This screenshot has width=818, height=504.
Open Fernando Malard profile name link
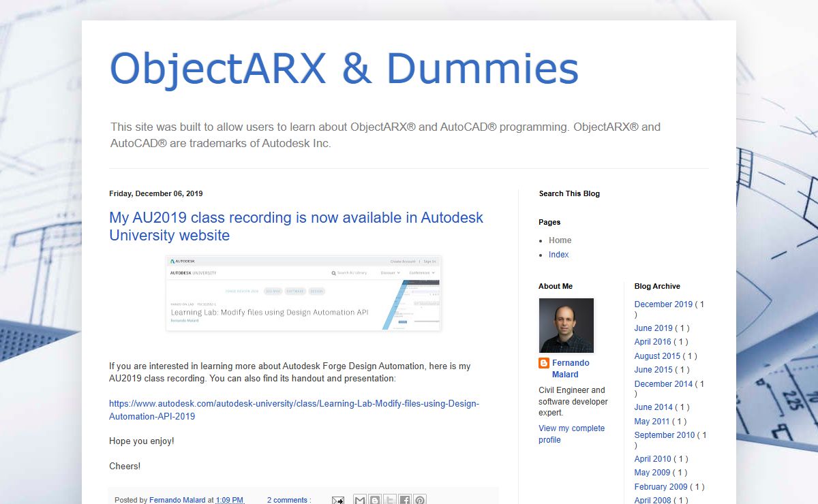[571, 368]
